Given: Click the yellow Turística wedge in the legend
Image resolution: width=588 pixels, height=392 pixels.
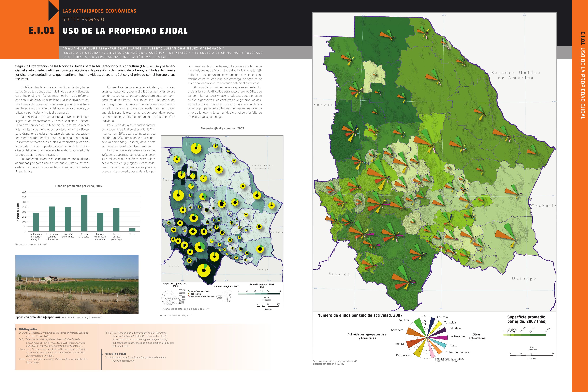Looking at the screenshot, I should 437,327.
